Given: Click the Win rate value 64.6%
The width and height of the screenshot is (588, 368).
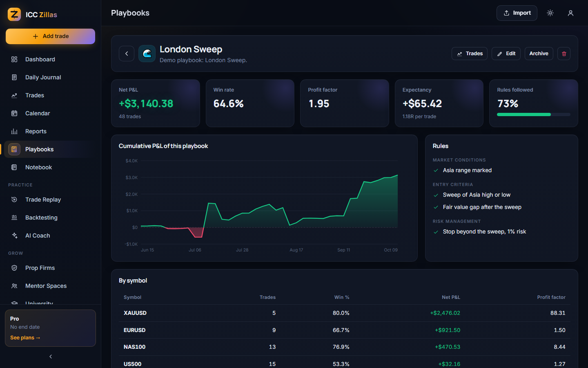Looking at the screenshot, I should click(x=228, y=104).
